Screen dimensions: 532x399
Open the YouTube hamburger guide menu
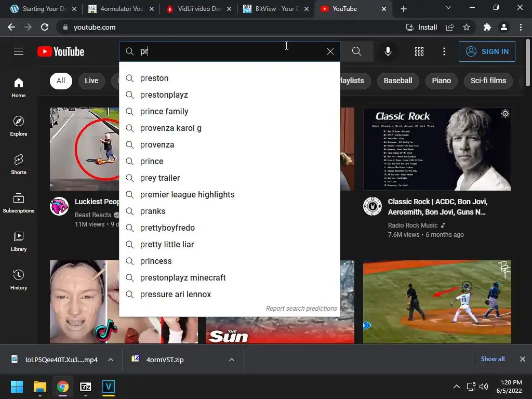[x=19, y=51]
